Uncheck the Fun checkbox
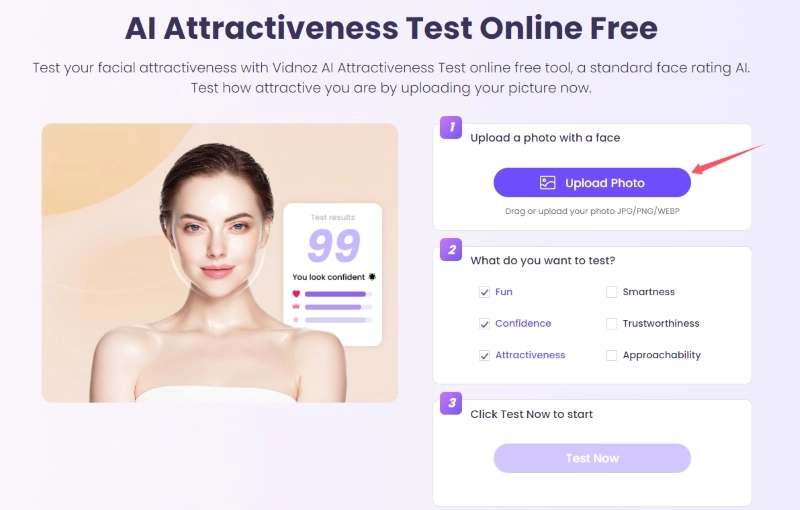800x510 pixels. click(484, 292)
